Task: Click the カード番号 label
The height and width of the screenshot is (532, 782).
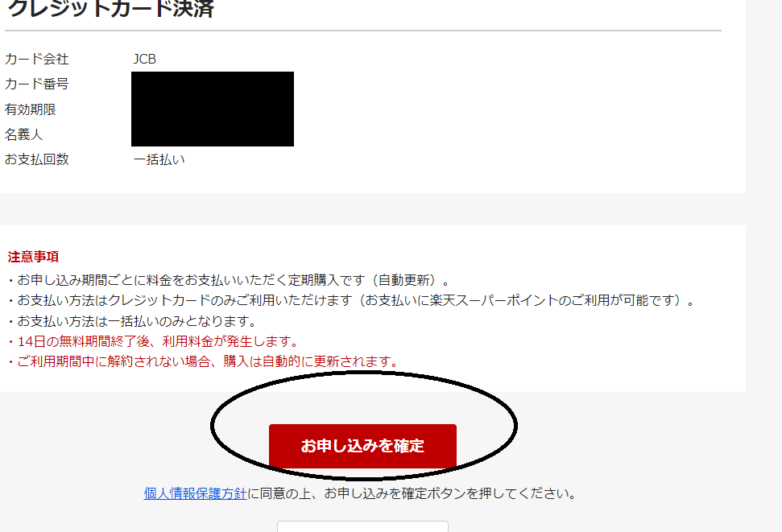Action: click(36, 84)
